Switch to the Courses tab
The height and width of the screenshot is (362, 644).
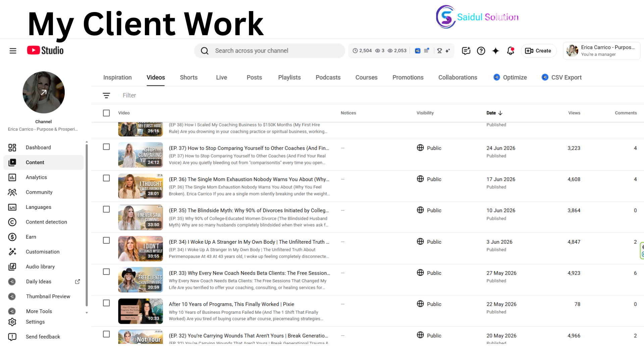[366, 77]
